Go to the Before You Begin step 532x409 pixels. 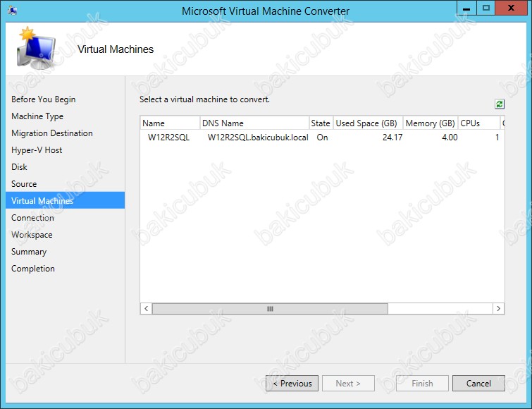click(x=44, y=99)
